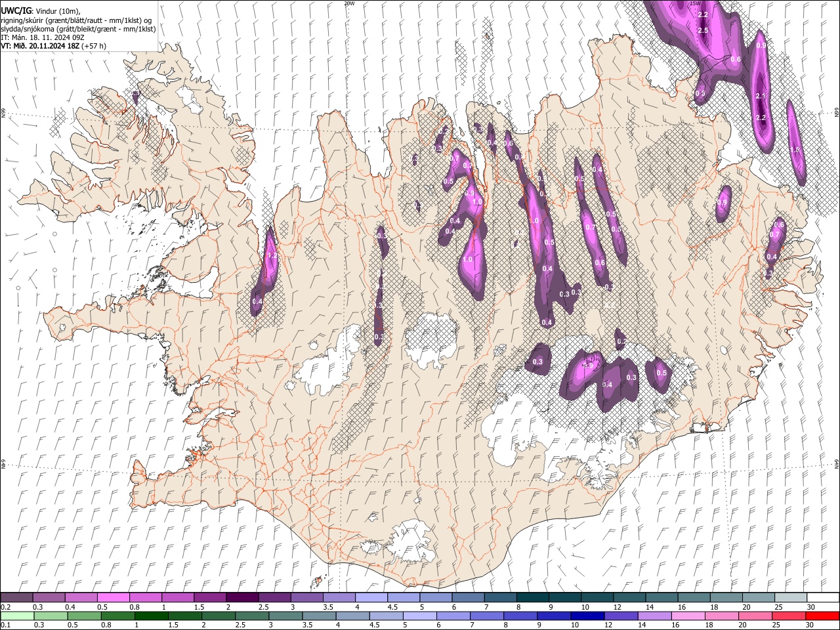Pick the pale green 0.1–0.3 swatch, bottom legend row

coord(18,616)
